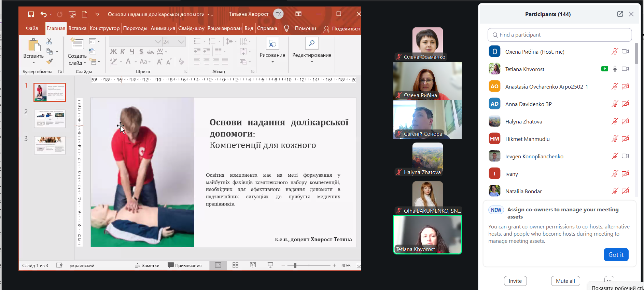Switch to the Вставка ribbon tab
This screenshot has width=644, height=290.
(77, 28)
